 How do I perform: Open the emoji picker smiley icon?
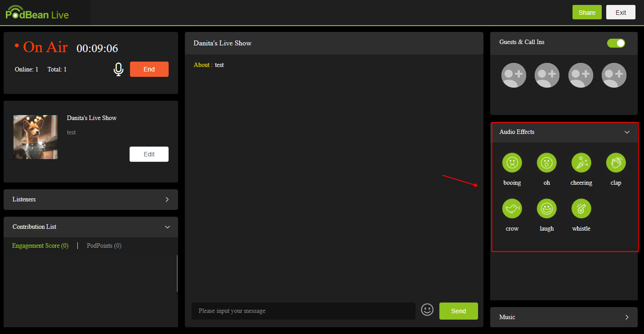point(427,309)
